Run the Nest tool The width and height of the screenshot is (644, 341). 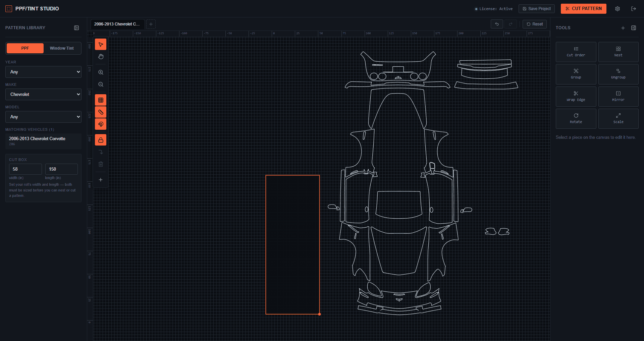(618, 52)
